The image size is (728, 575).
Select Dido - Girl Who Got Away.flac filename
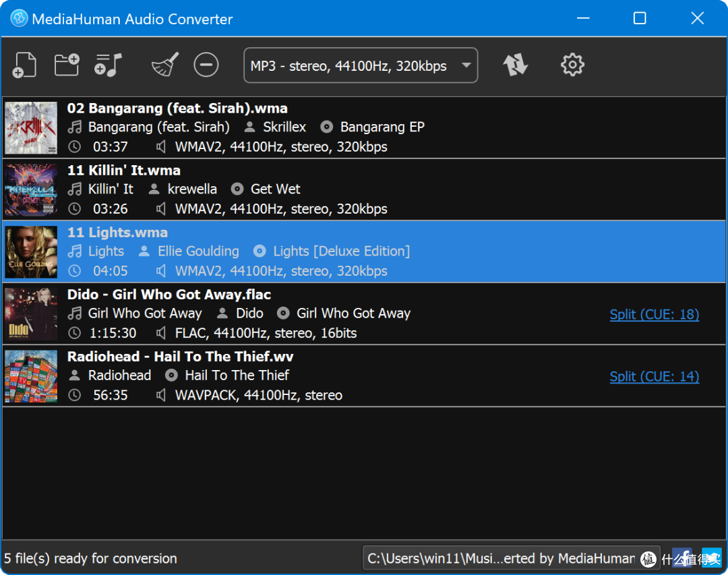click(x=169, y=295)
